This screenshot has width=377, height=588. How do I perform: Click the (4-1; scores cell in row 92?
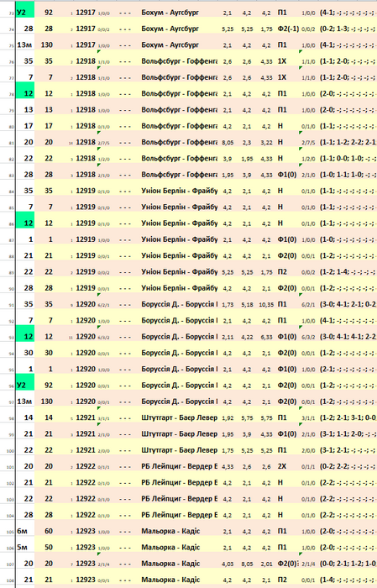tap(348, 320)
